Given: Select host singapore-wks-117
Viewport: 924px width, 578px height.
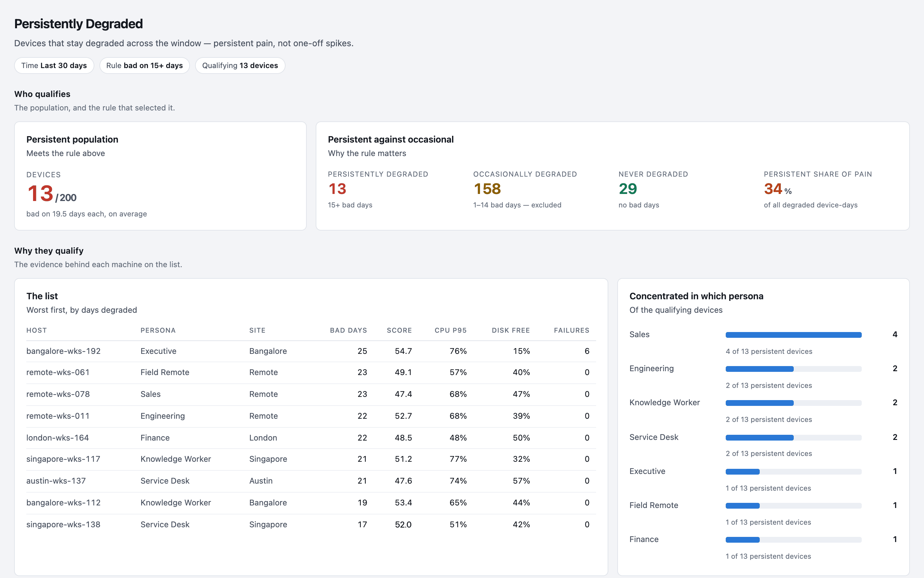Looking at the screenshot, I should (63, 459).
